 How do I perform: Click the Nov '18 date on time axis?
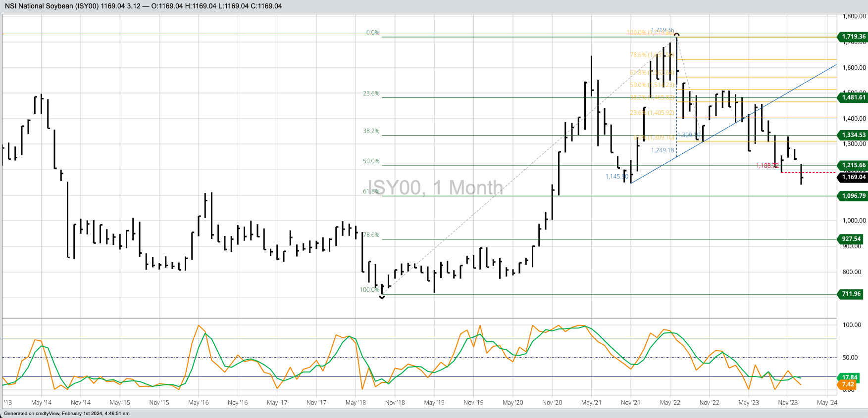[x=395, y=403]
